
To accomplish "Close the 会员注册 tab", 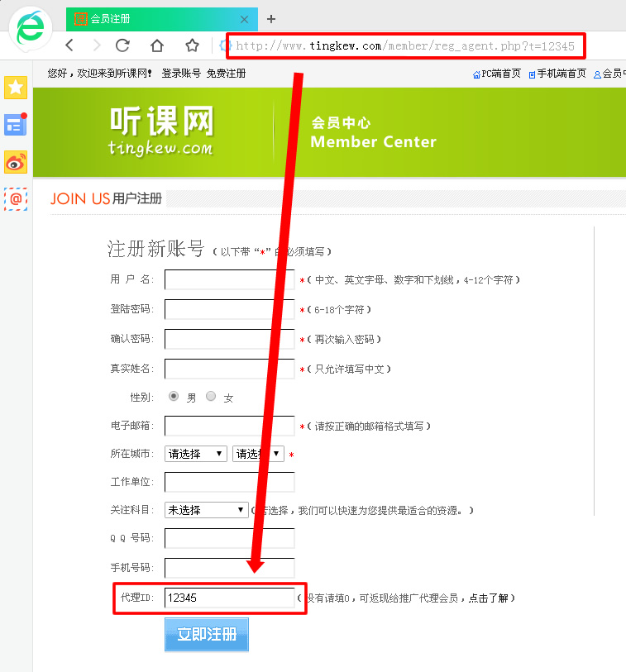I will pyautogui.click(x=244, y=19).
